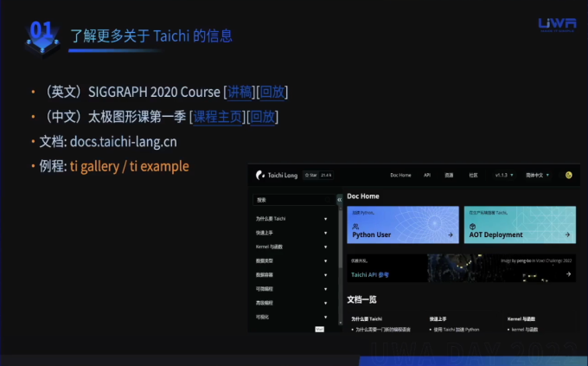The height and width of the screenshot is (366, 588).
Task: Open the '为什么需要一门新的编程语言' list link
Action: (383, 330)
